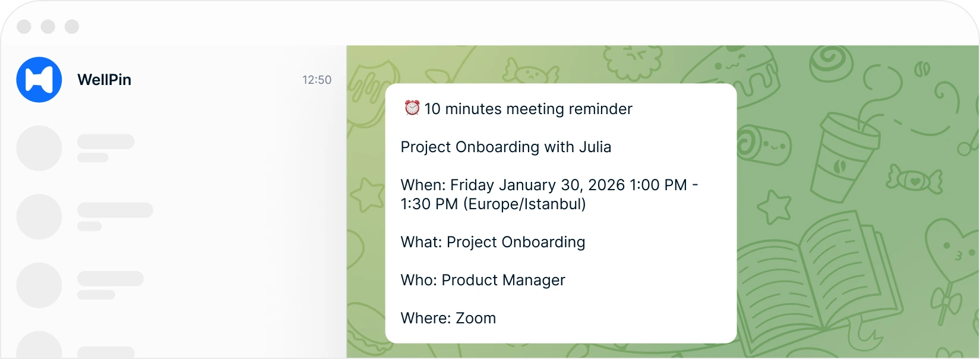Click the third window control dot
The width and height of the screenshot is (980, 359).
[x=72, y=27]
